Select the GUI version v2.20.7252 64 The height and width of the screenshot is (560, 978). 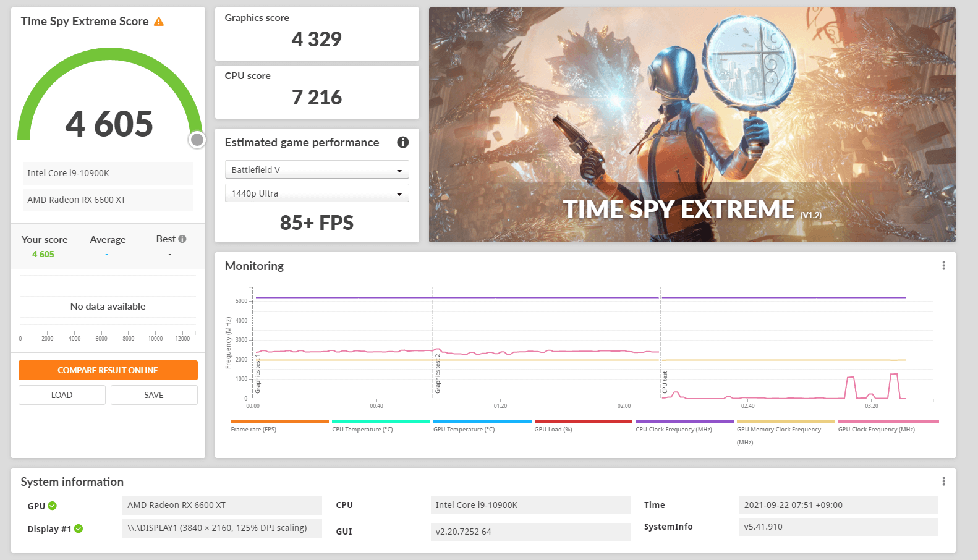(x=530, y=532)
